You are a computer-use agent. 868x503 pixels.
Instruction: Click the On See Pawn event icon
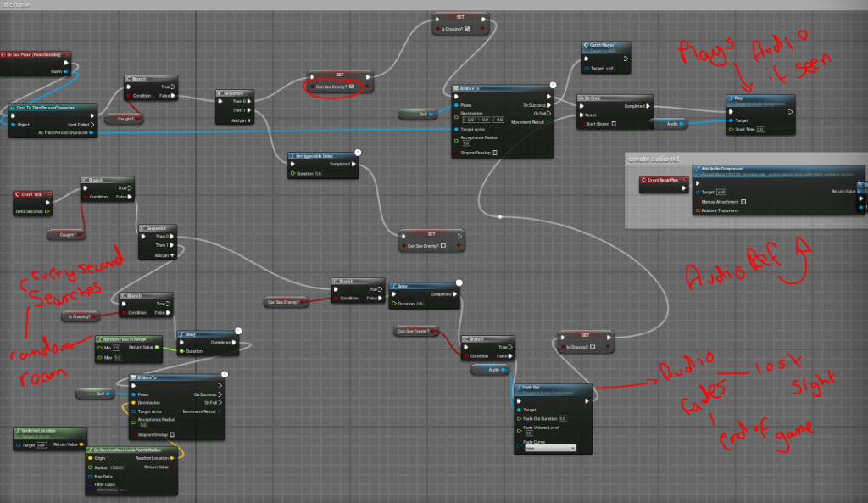[6, 54]
